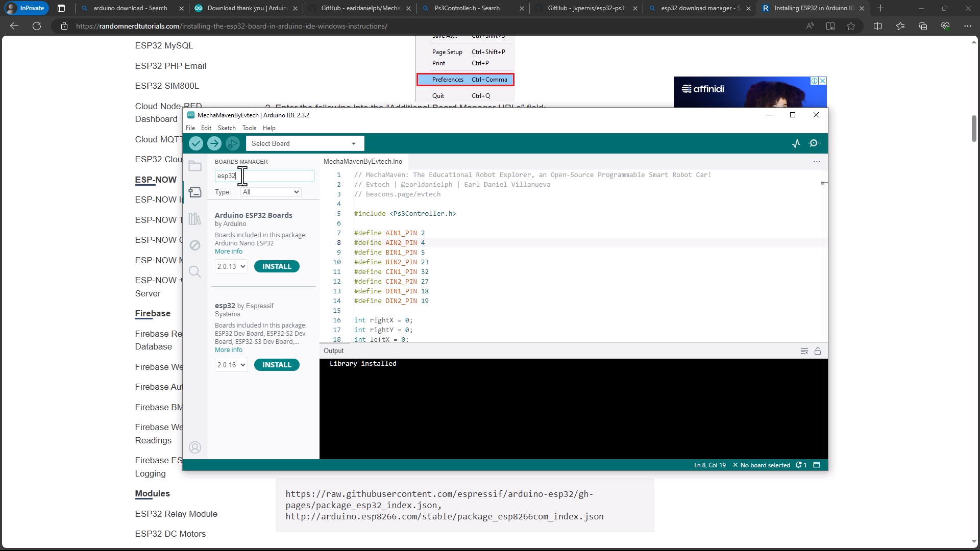
Task: Click the Arduino account profile icon
Action: click(x=195, y=447)
